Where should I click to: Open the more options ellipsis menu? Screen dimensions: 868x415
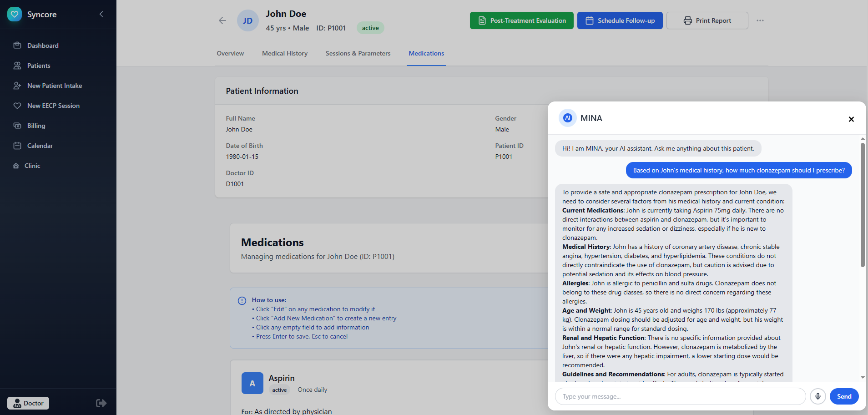click(x=759, y=20)
